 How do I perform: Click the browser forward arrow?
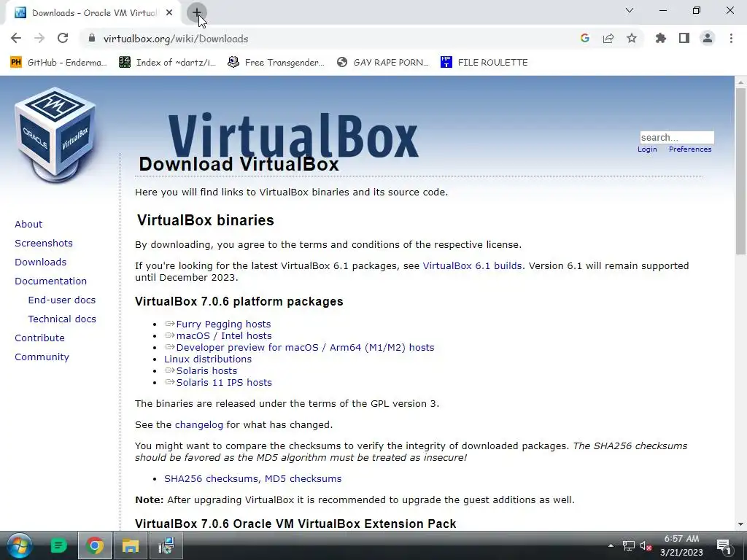coord(39,39)
